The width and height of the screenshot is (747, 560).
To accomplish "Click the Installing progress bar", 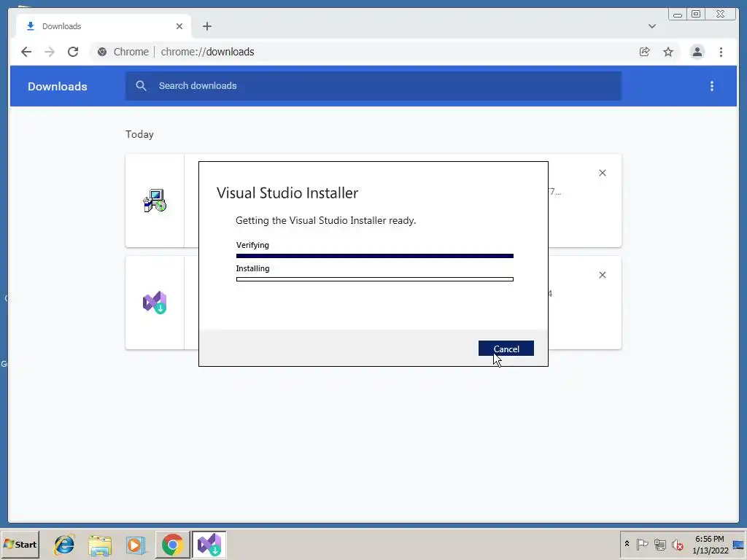I will (x=374, y=279).
